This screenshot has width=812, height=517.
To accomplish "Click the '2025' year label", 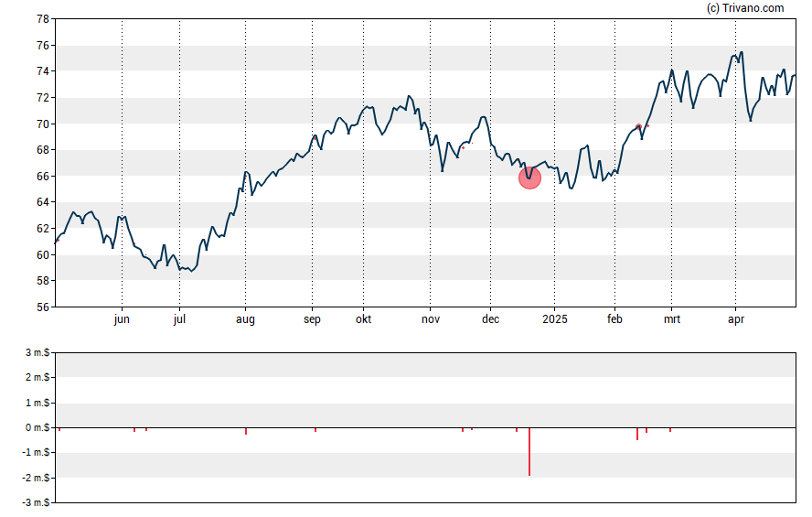I will 555,319.
